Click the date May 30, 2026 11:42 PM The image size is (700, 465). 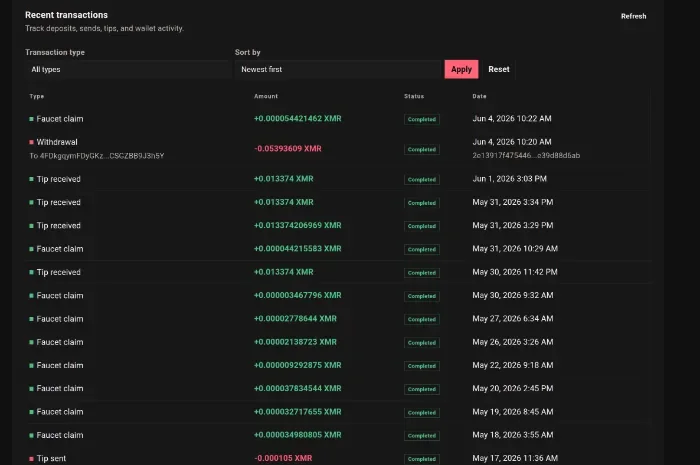tap(515, 272)
